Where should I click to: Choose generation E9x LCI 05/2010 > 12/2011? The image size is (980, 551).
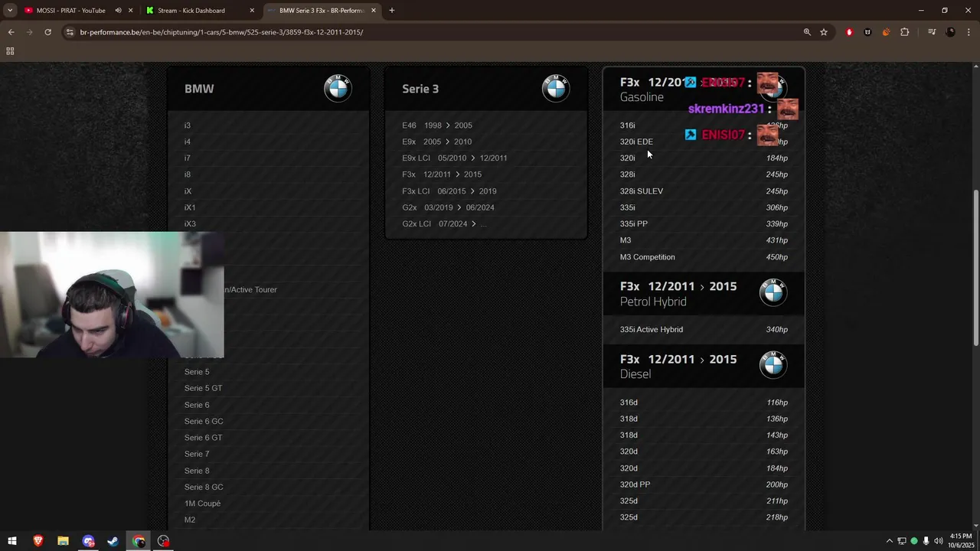455,158
